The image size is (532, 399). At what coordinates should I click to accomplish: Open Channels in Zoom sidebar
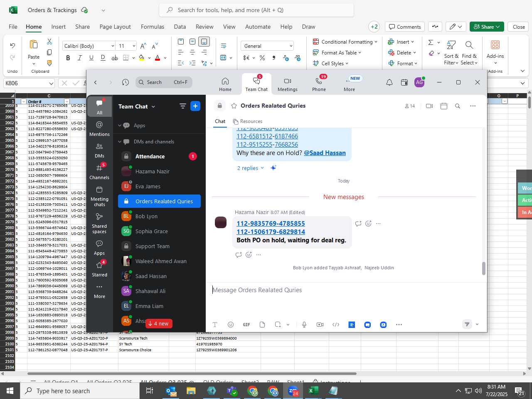99,172
